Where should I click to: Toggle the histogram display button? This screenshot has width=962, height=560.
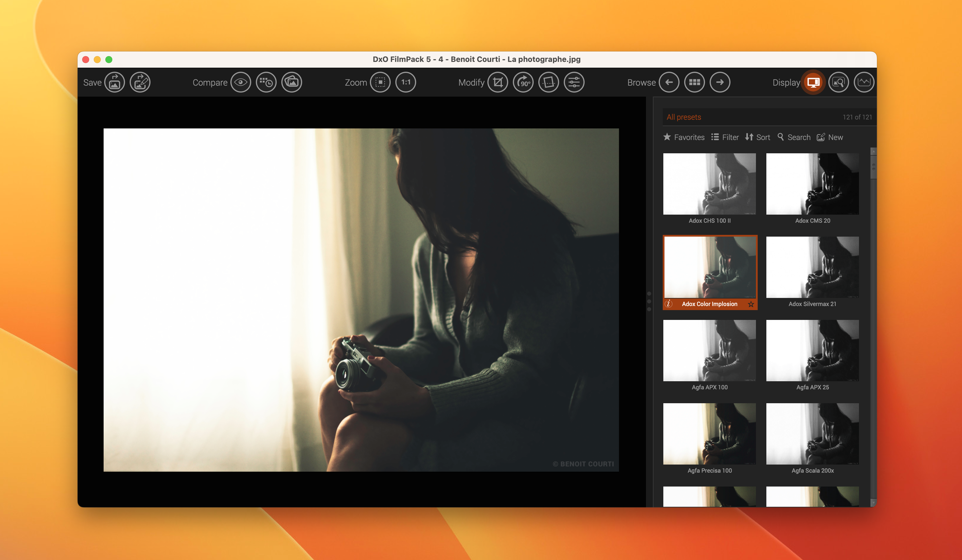click(x=864, y=82)
